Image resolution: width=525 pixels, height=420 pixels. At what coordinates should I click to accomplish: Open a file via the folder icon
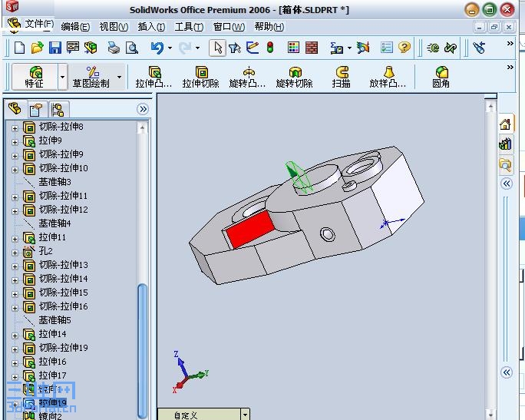[x=37, y=48]
